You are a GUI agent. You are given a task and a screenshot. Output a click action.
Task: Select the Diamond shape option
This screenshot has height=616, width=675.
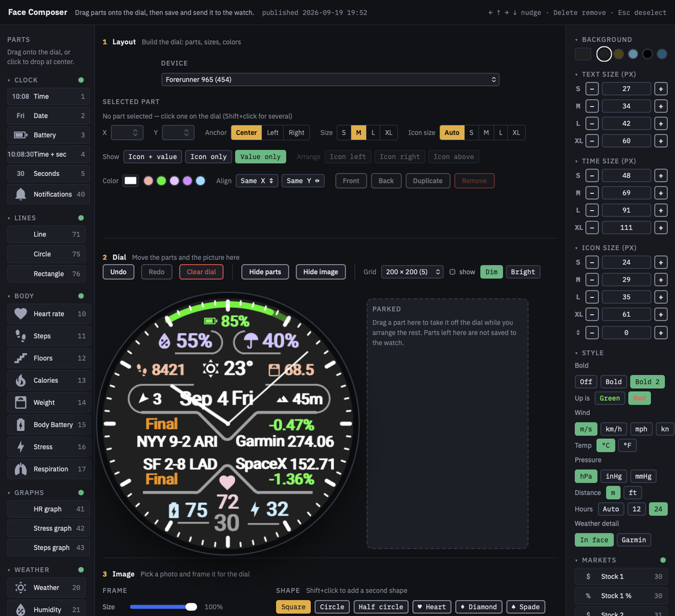[479, 607]
